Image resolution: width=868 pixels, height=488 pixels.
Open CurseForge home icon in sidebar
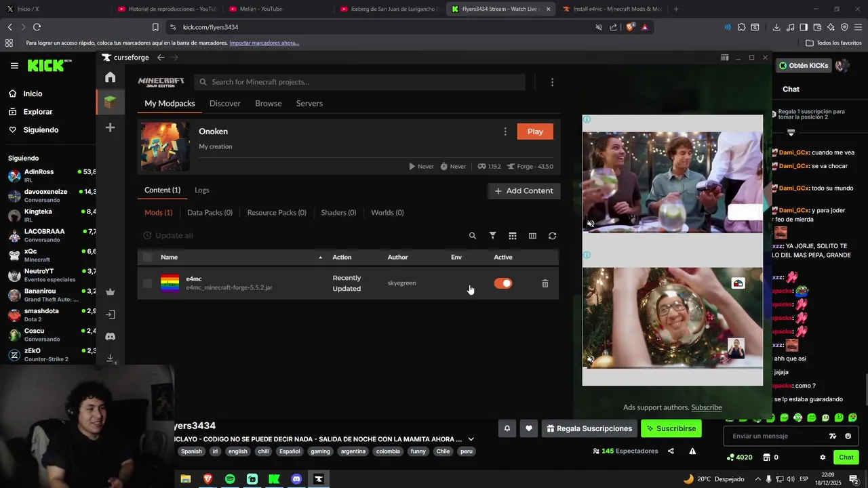click(x=110, y=77)
